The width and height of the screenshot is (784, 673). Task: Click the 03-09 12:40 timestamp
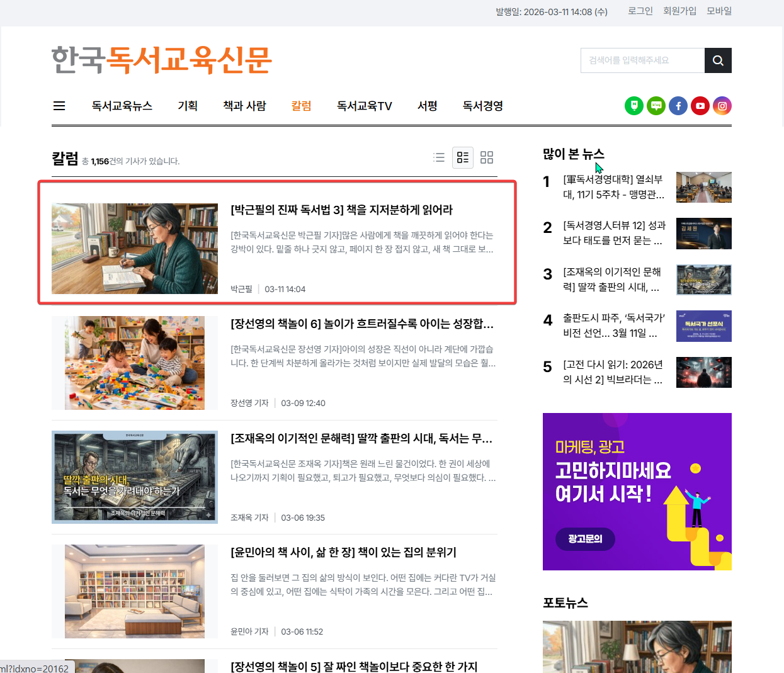tap(304, 403)
